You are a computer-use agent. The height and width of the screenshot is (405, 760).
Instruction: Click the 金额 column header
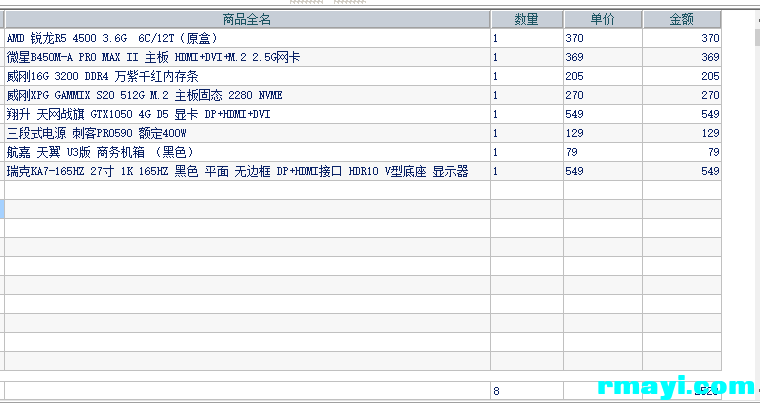(682, 19)
